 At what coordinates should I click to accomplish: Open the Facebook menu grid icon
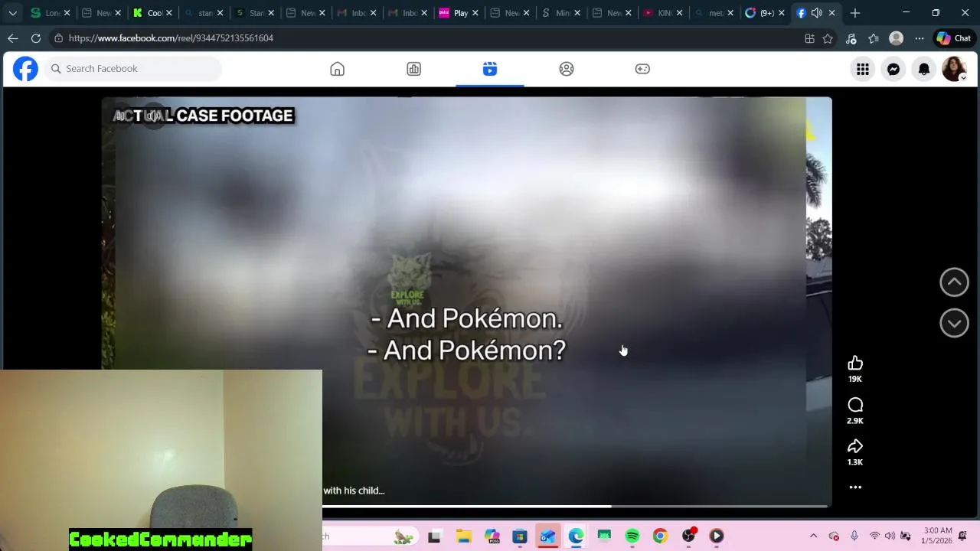coord(863,69)
